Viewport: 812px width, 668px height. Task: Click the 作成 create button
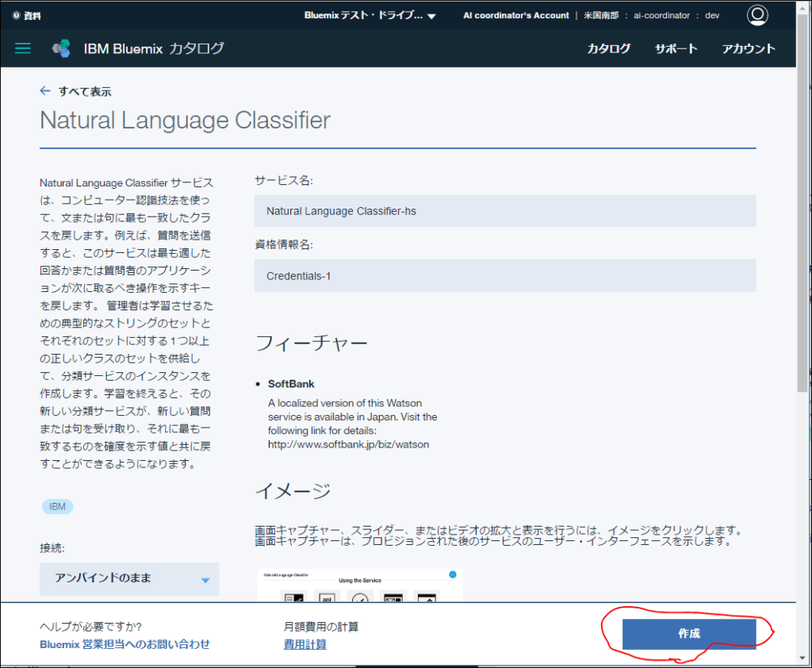pos(689,633)
